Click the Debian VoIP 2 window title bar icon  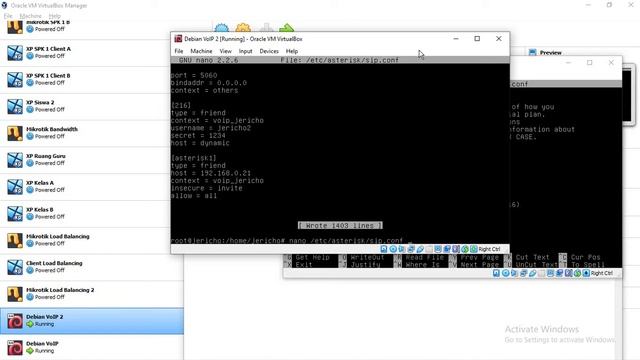pos(178,39)
